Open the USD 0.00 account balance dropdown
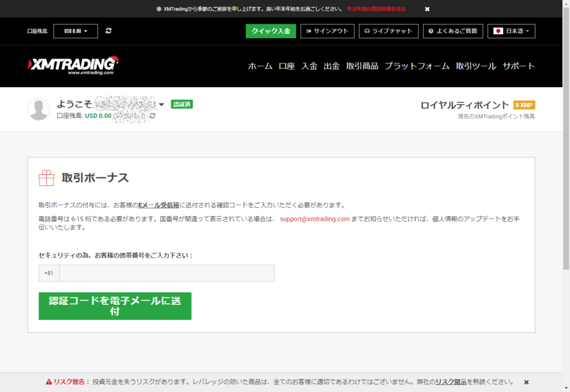Image resolution: width=570 pixels, height=392 pixels. click(76, 31)
